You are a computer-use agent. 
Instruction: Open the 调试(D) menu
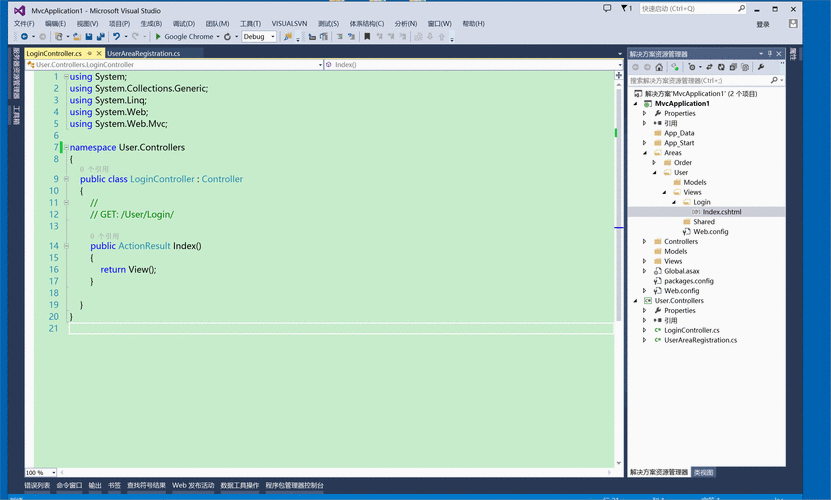tap(183, 23)
